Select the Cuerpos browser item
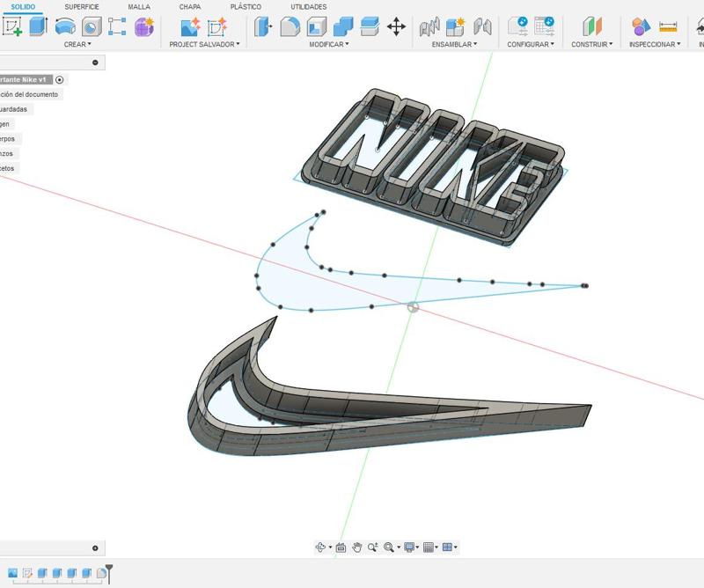This screenshot has height=588, width=704. [7, 138]
